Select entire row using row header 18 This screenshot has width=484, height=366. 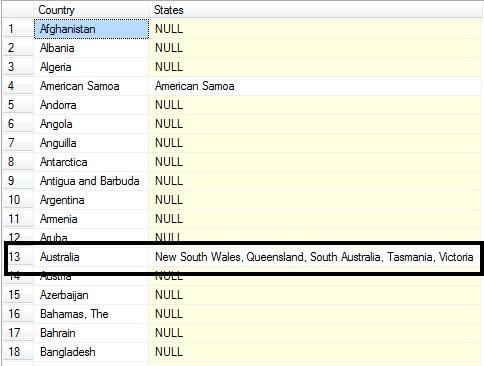pos(18,352)
